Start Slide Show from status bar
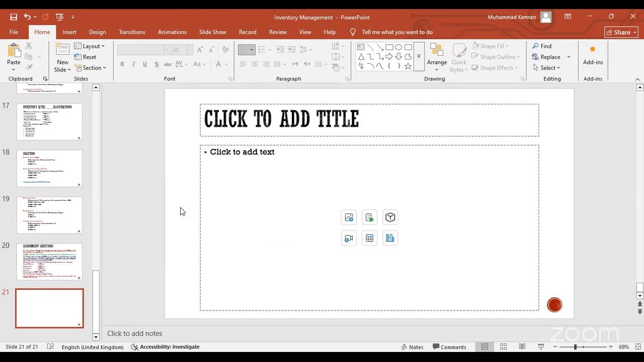The width and height of the screenshot is (644, 362). [541, 347]
